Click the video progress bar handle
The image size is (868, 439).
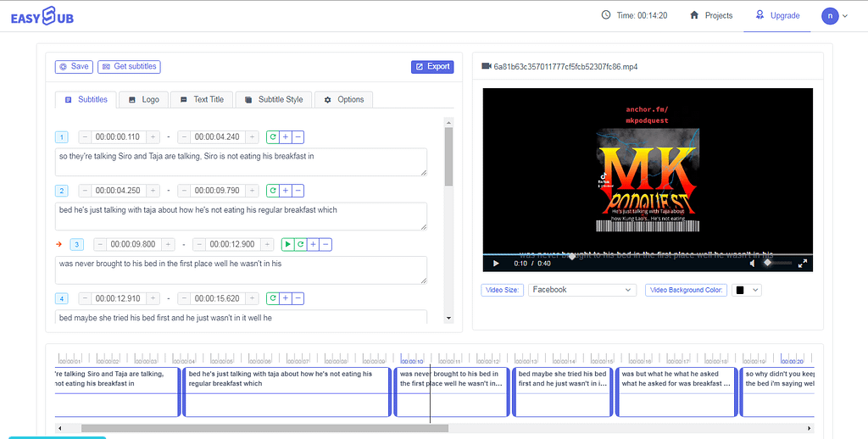click(x=572, y=256)
